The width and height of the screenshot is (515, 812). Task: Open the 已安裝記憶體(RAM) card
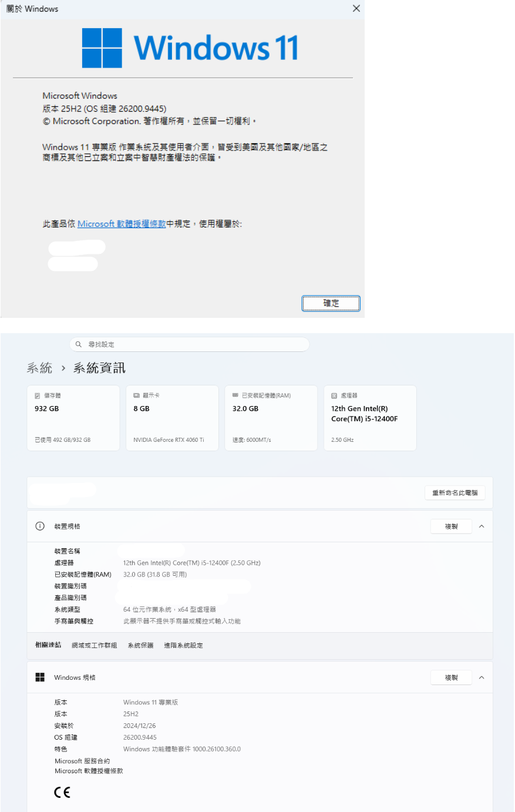(x=271, y=418)
